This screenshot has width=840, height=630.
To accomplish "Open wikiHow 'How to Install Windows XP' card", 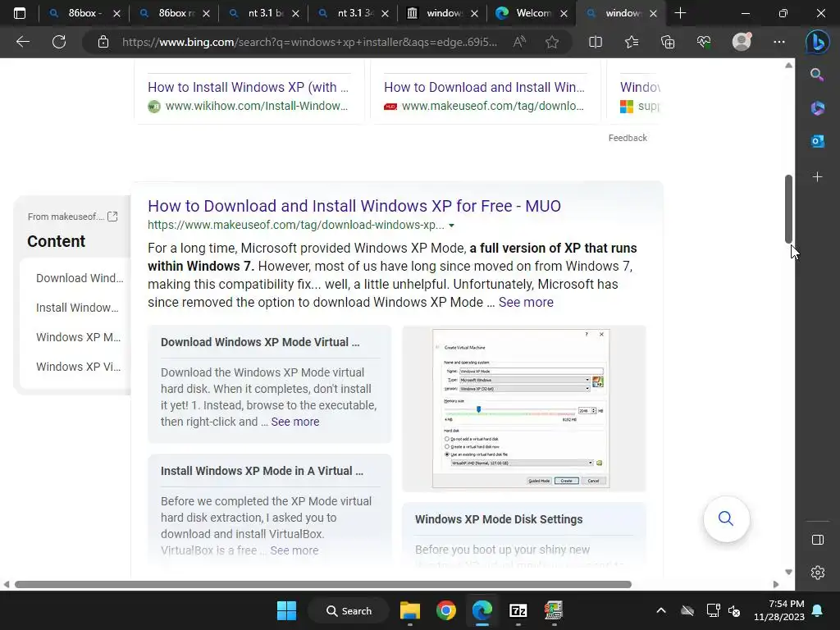I will tap(248, 87).
